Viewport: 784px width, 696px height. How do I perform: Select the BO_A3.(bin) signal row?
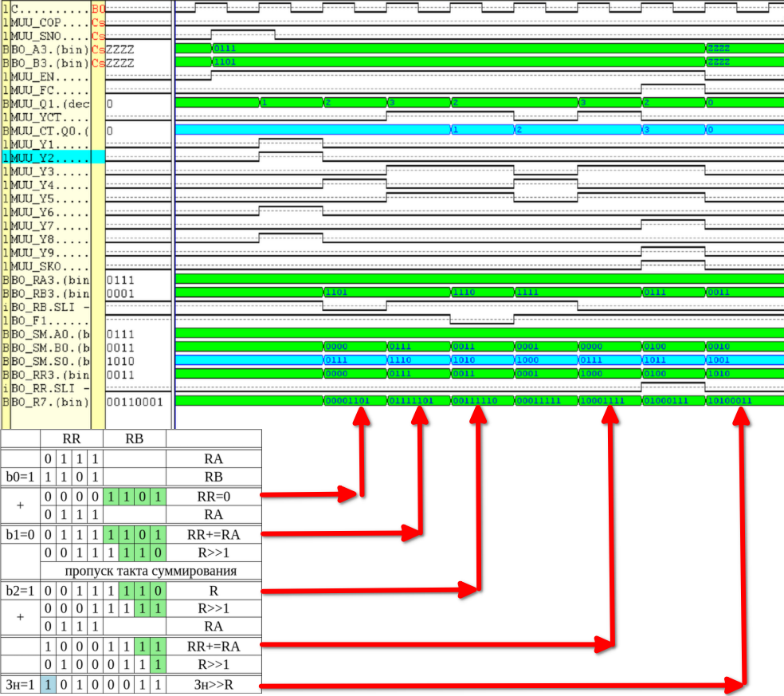pos(48,49)
